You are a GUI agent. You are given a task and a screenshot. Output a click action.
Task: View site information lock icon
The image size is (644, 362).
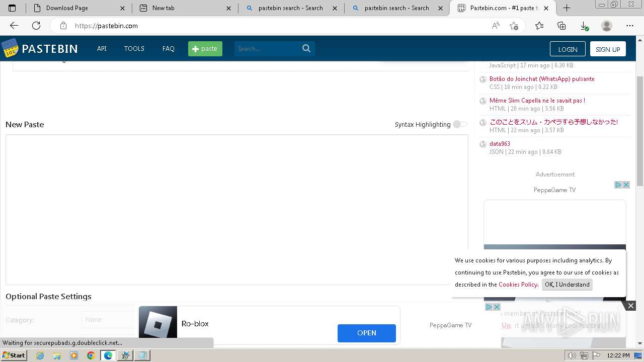click(x=63, y=26)
